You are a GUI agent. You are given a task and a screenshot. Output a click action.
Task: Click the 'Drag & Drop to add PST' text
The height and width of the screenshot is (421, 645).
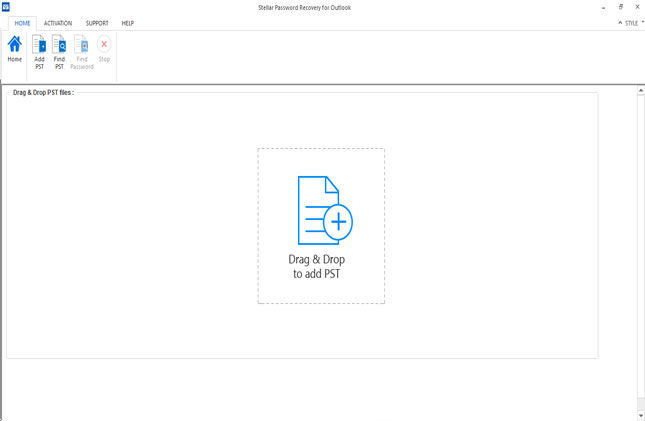[316, 266]
